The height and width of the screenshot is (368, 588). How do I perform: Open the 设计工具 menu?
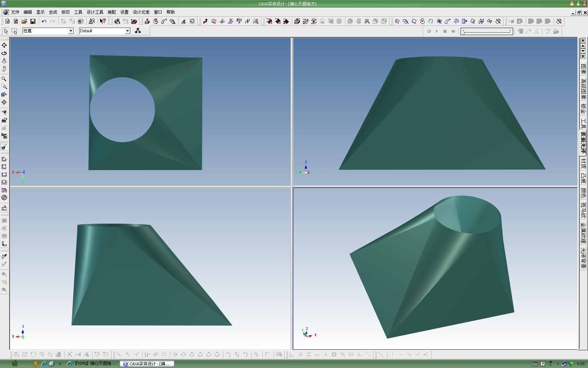click(x=95, y=12)
